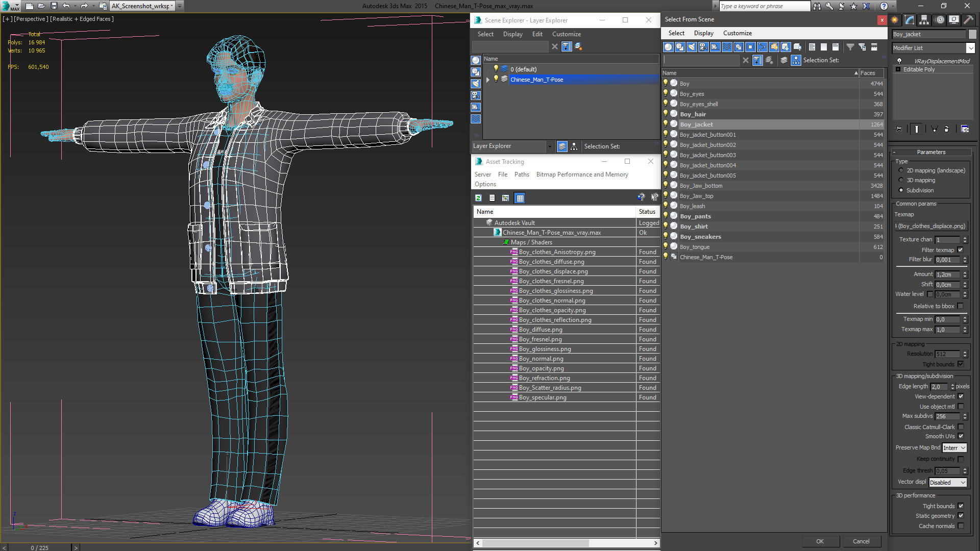Toggle Display Lights filter in Select From Scene
The height and width of the screenshot is (551, 980).
(x=692, y=47)
